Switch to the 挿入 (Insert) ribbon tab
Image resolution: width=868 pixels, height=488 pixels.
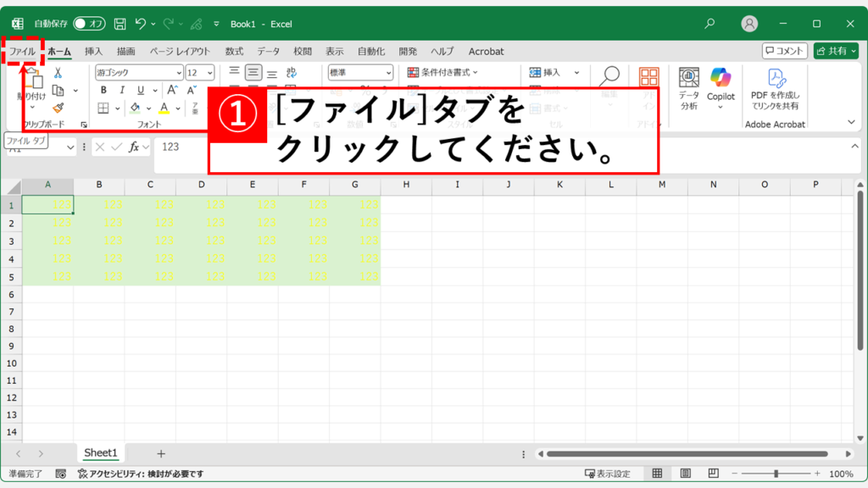pyautogui.click(x=93, y=52)
